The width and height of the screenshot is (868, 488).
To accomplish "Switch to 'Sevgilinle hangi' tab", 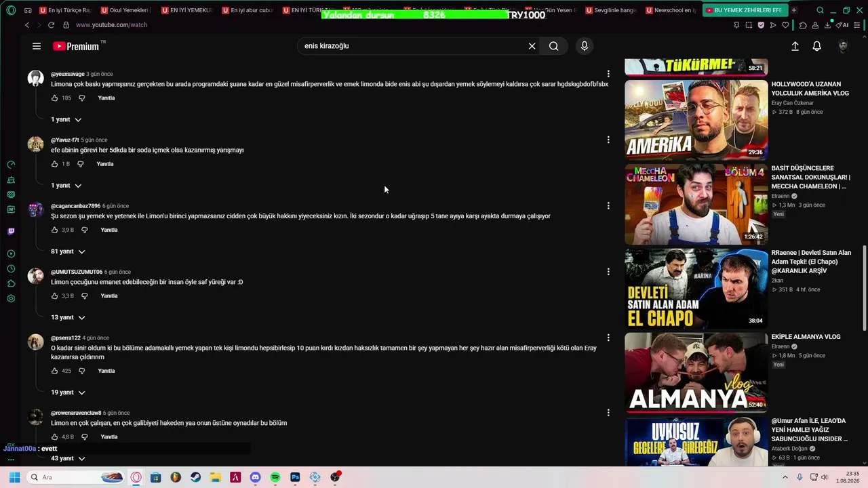I will click(x=610, y=10).
